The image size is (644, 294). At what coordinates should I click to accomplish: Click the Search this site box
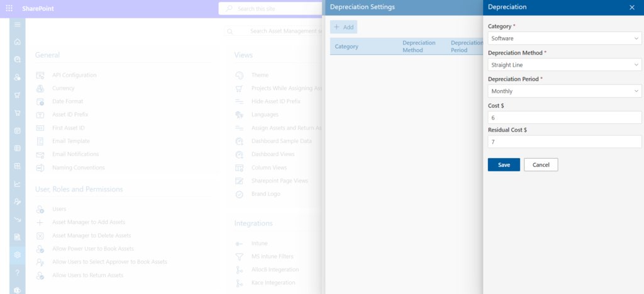pyautogui.click(x=270, y=9)
